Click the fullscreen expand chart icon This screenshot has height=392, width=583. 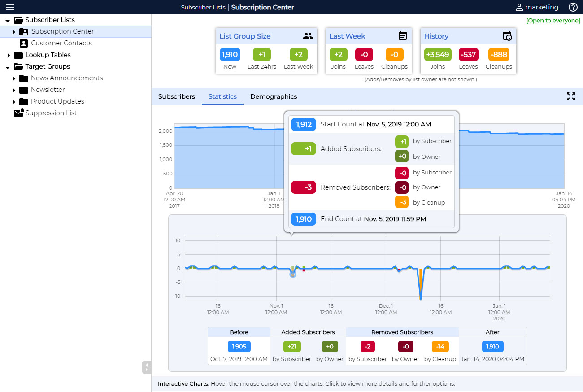(570, 96)
